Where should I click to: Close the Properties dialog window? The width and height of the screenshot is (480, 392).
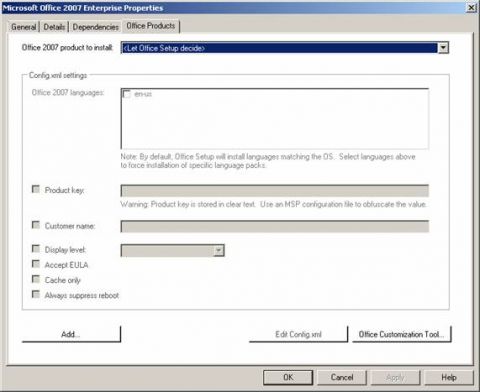point(471,8)
